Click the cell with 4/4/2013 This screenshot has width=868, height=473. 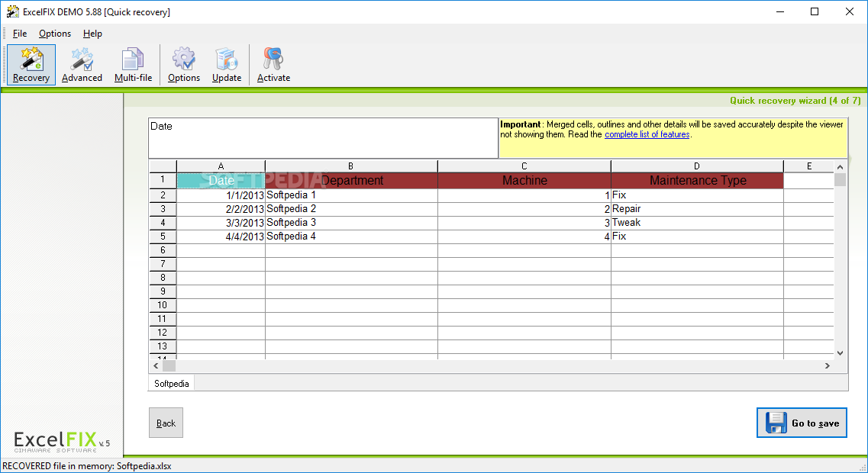[221, 236]
